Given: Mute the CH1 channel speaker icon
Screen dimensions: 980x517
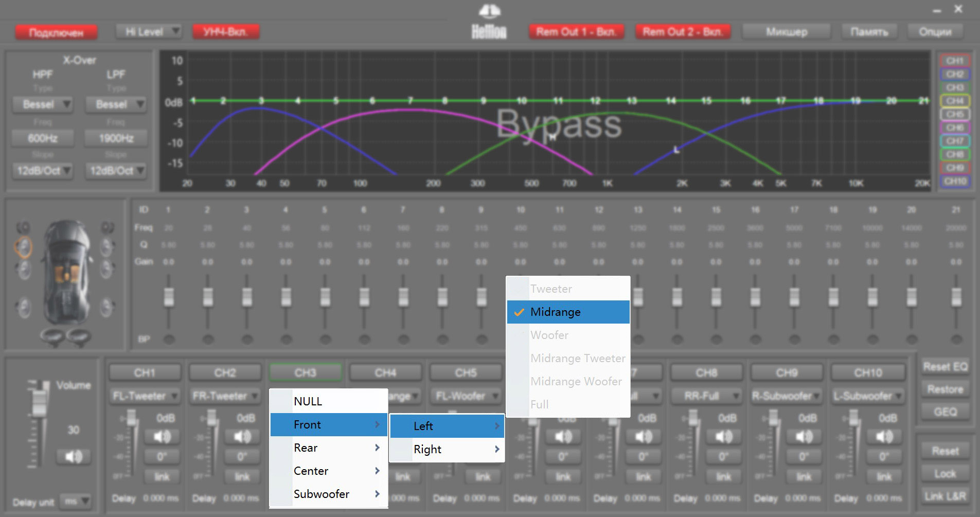Looking at the screenshot, I should tap(163, 437).
